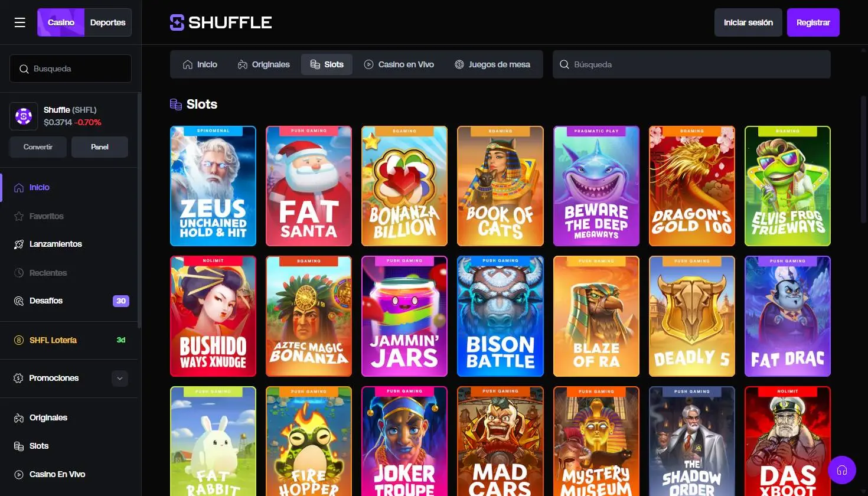Select the Juegos de mesa tab
868x496 pixels.
coord(492,64)
